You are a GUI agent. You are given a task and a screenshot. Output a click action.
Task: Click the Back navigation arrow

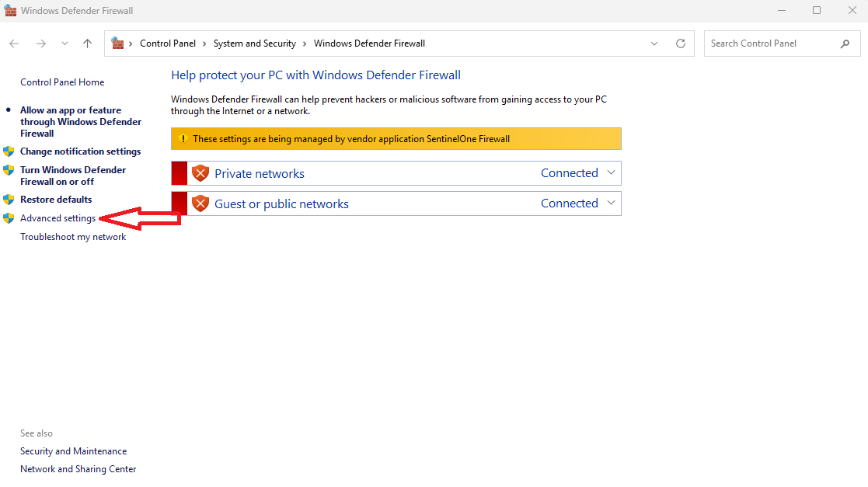point(14,43)
